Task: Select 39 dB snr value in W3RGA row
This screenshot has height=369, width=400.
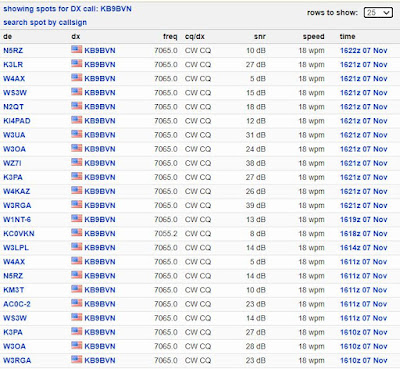Action: [x=256, y=205]
